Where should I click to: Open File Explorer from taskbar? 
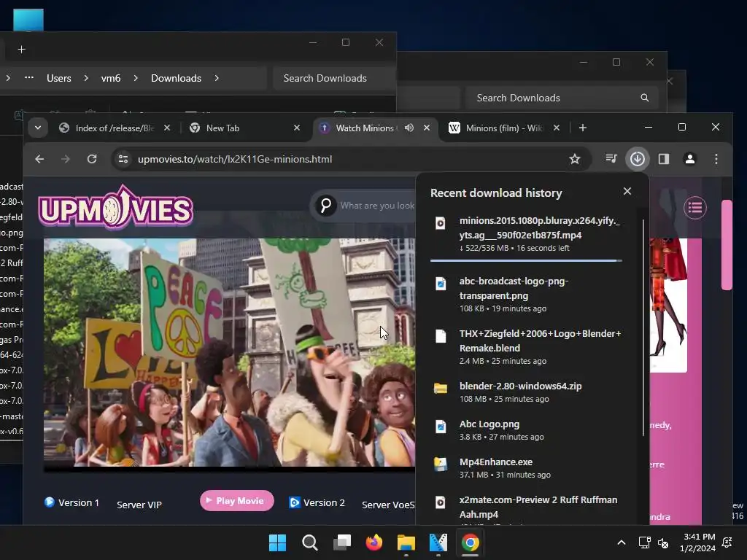point(406,542)
